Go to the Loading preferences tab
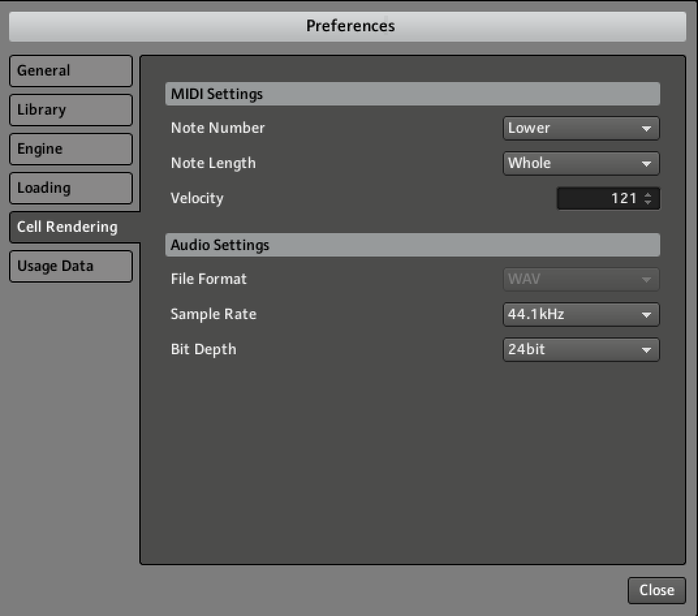Image resolution: width=698 pixels, height=616 pixels. (x=70, y=188)
